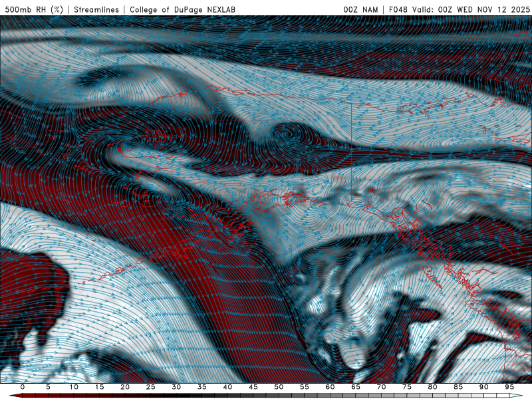Viewport: 532px width, 399px height.
Task: Click the '90' value on the color scale
Action: 483,387
